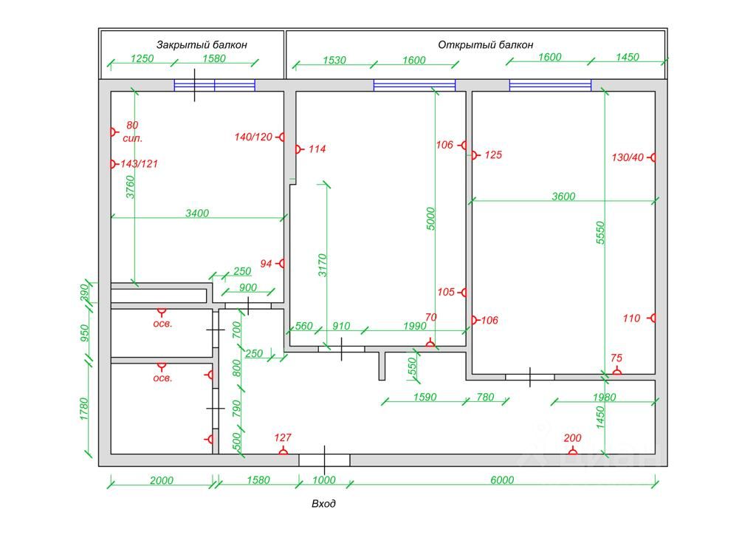This screenshot has width=756, height=535.
Task: Click the 3400 room width dimension
Action: (197, 214)
